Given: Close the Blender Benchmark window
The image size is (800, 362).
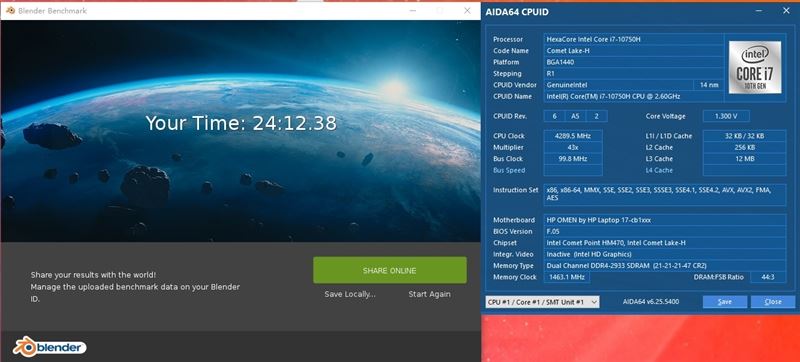Looking at the screenshot, I should (467, 10).
